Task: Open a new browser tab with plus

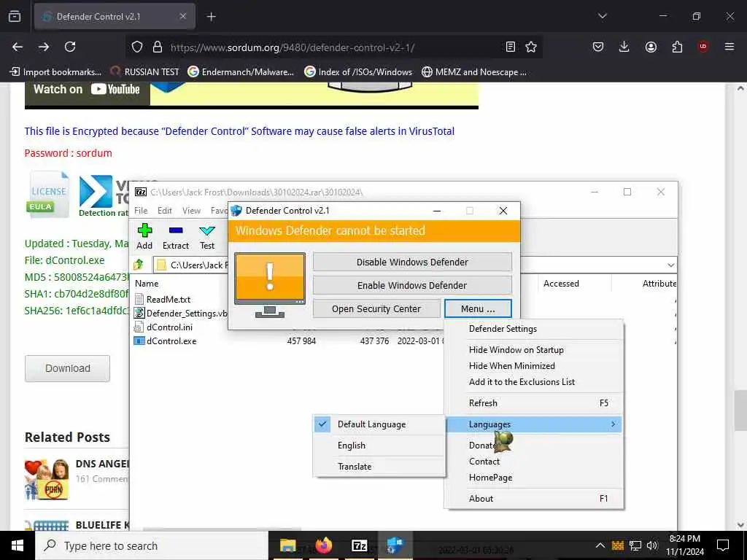Action: 212,17
